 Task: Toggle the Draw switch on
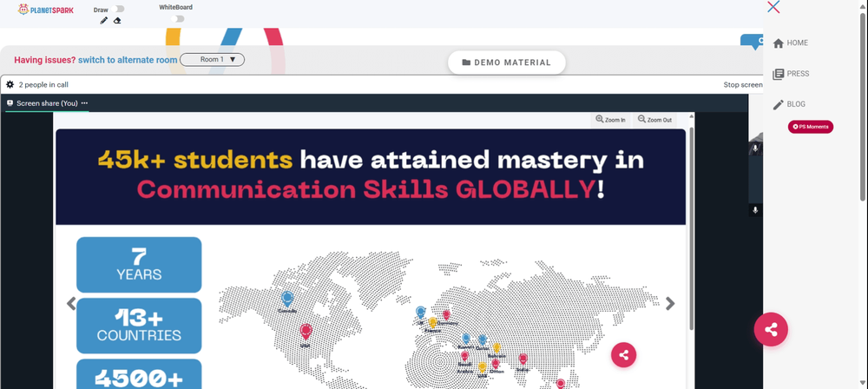pos(117,9)
